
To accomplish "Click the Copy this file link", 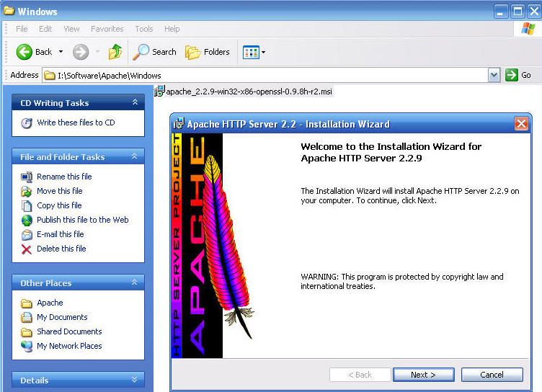I will click(x=59, y=205).
